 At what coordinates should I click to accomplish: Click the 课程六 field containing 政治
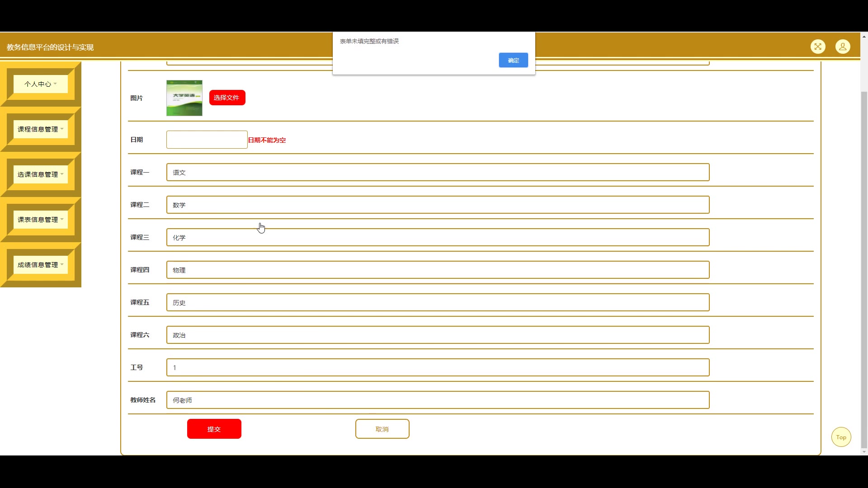[438, 335]
